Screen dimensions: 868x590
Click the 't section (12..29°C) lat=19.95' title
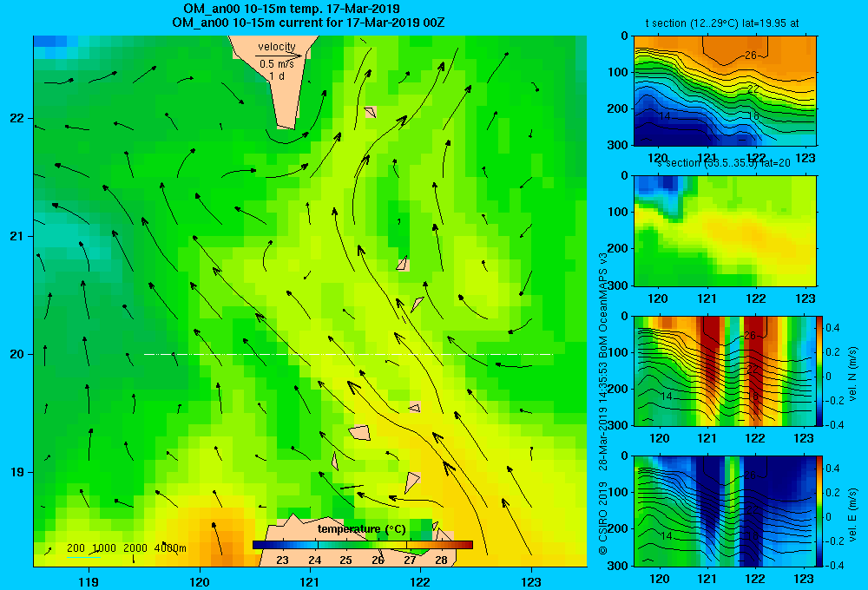pos(722,23)
